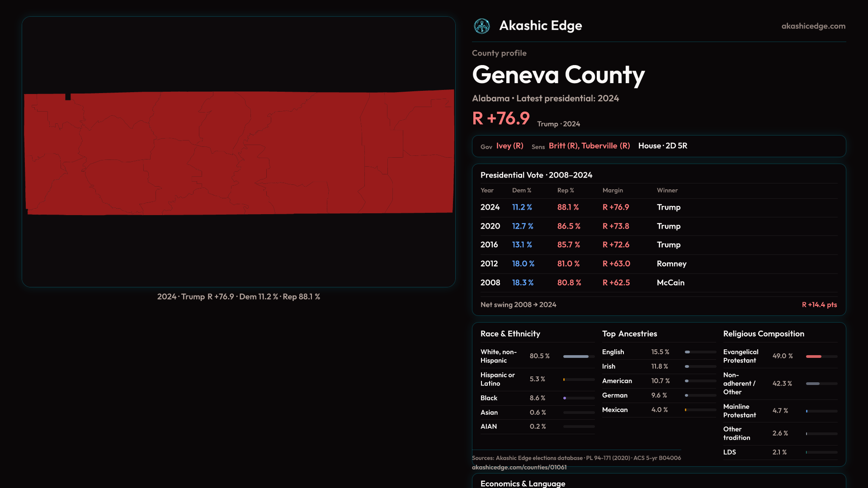Click the Margin column header
The width and height of the screenshot is (868, 488).
click(612, 191)
